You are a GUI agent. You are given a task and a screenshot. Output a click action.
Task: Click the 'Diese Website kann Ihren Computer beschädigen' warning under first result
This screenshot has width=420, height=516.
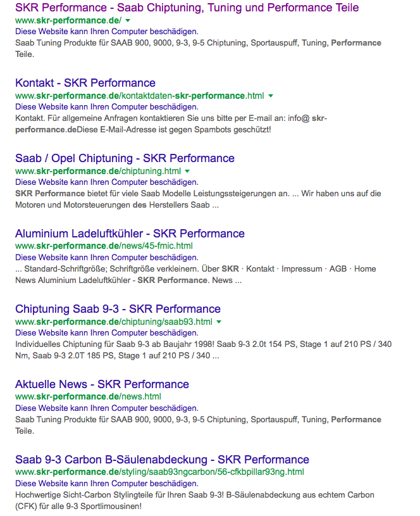(x=107, y=32)
